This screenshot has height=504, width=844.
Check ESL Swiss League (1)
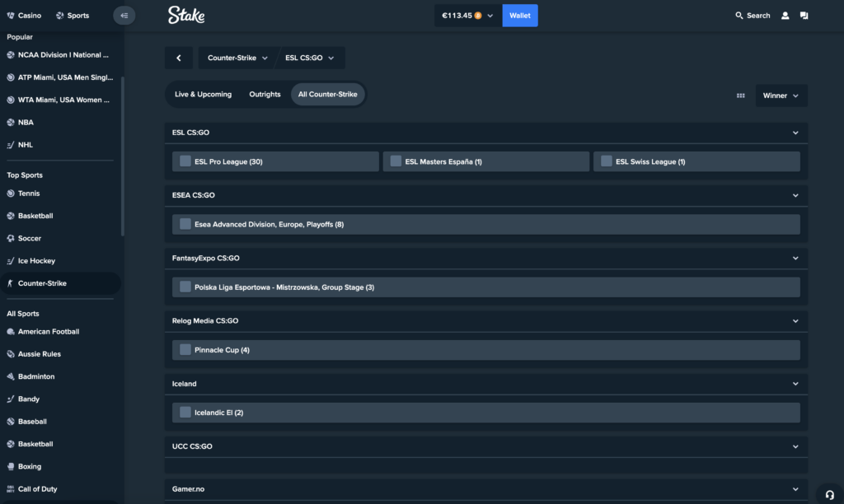point(606,161)
